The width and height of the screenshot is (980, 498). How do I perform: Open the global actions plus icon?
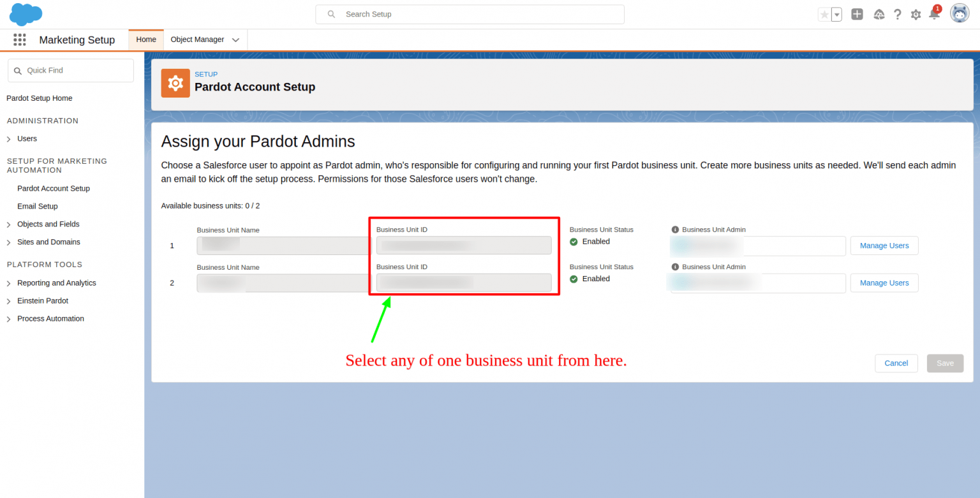[857, 14]
